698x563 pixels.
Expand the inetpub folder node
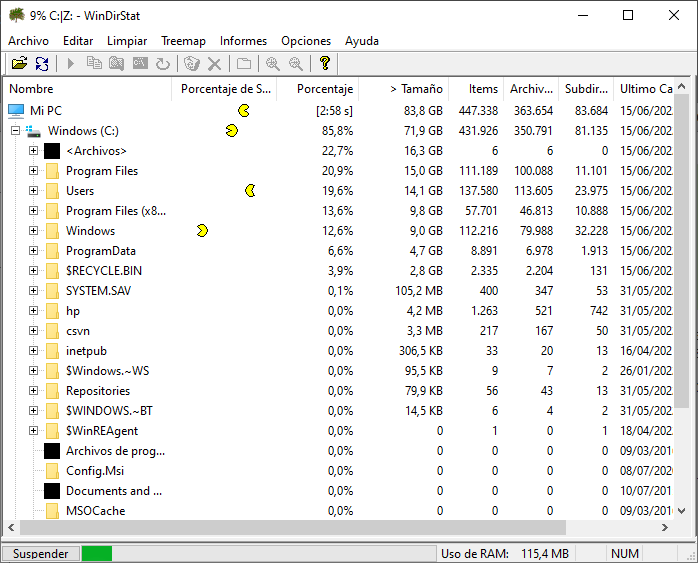[x=33, y=351]
